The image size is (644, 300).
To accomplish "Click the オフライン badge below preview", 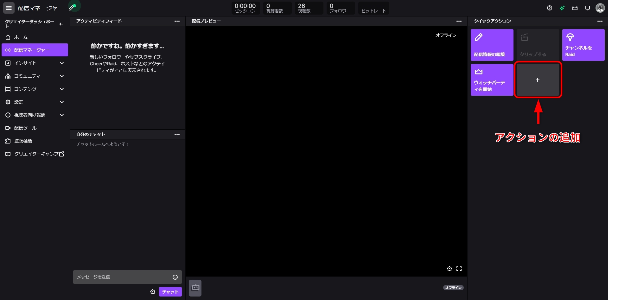I will click(x=453, y=288).
